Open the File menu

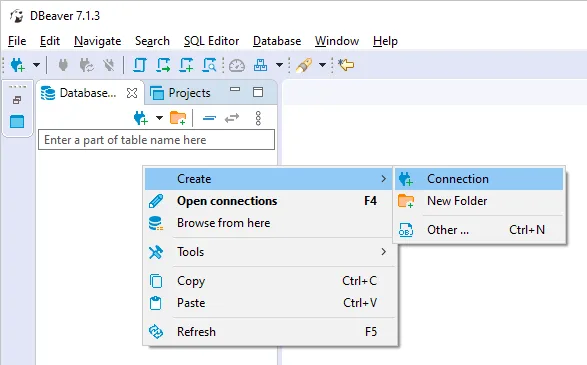17,41
